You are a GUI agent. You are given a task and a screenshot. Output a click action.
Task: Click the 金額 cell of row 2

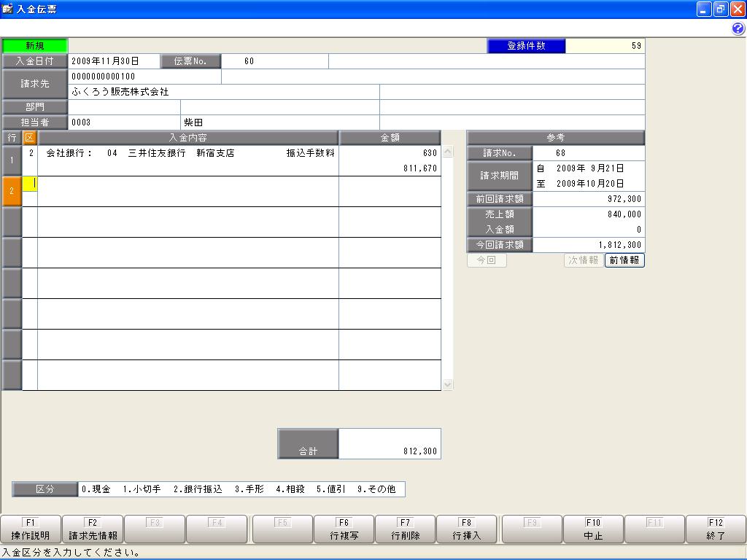390,192
